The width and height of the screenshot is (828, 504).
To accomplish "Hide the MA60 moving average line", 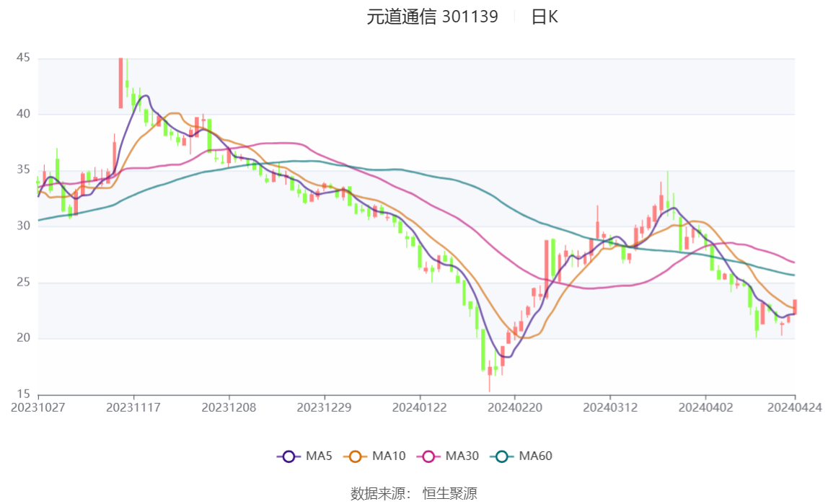I will [x=521, y=456].
